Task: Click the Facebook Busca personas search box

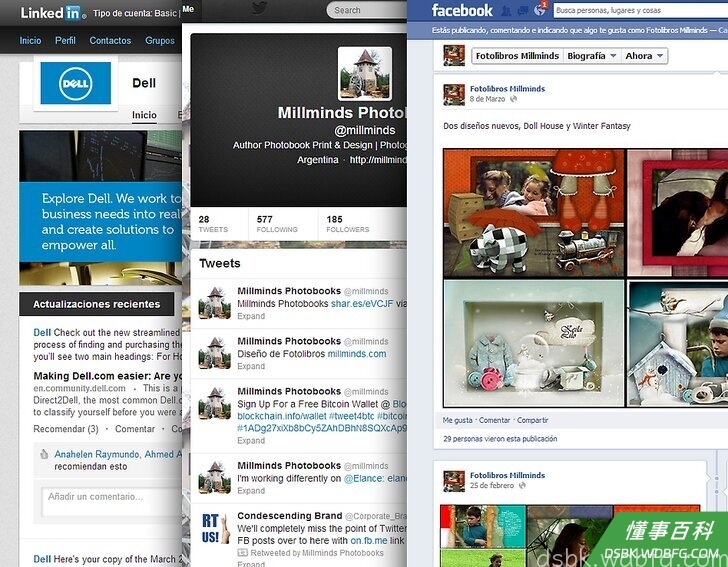Action: 641,10
